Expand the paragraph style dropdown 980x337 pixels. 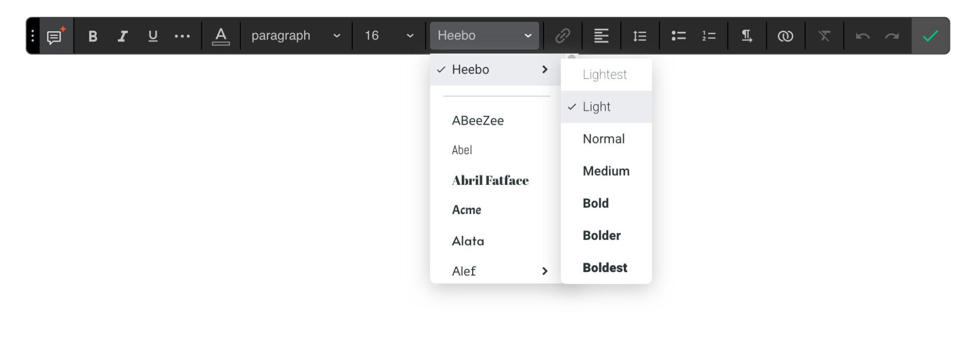point(296,36)
